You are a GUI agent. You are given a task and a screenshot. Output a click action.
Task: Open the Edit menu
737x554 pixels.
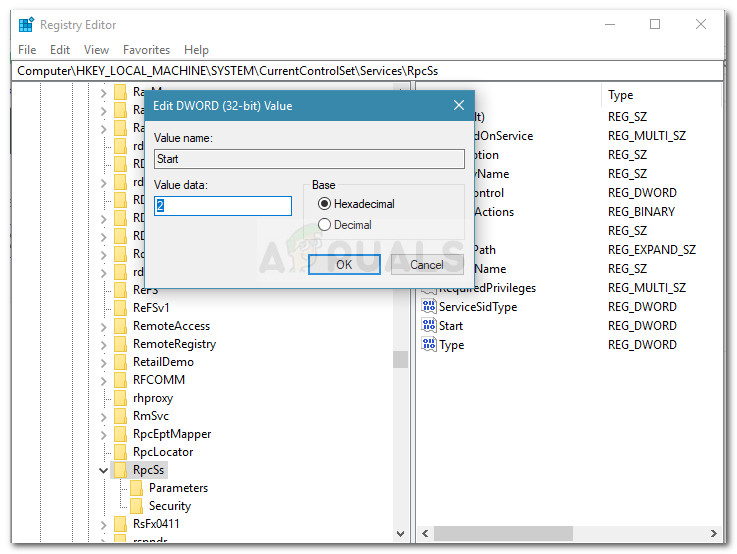coord(60,50)
